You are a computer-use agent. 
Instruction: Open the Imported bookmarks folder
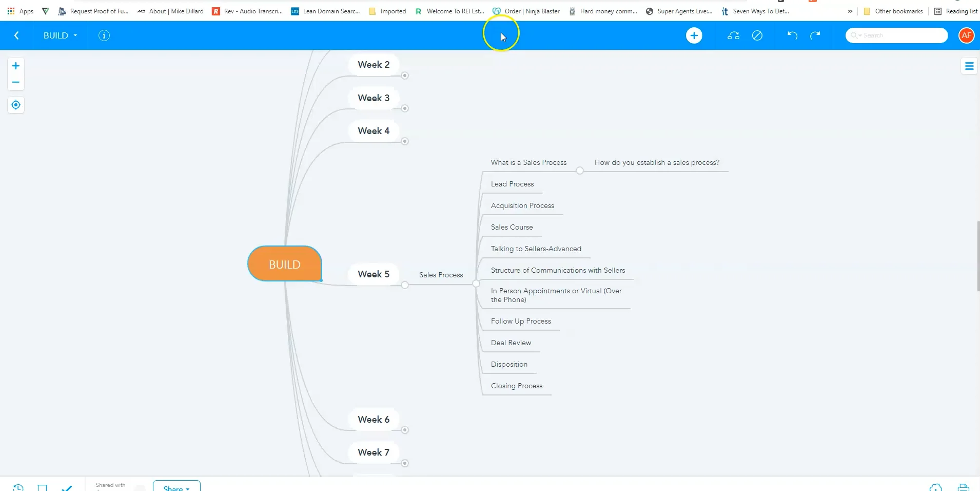click(x=387, y=11)
